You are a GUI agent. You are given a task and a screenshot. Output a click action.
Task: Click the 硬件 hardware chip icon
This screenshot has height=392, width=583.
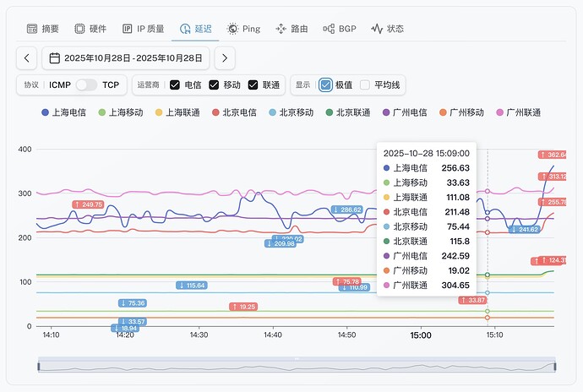(x=79, y=29)
